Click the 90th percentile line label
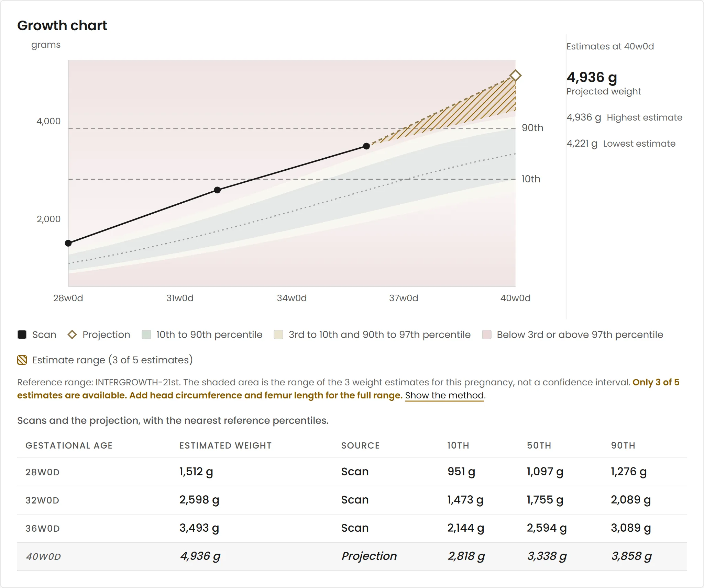This screenshot has width=704, height=588. coord(532,128)
